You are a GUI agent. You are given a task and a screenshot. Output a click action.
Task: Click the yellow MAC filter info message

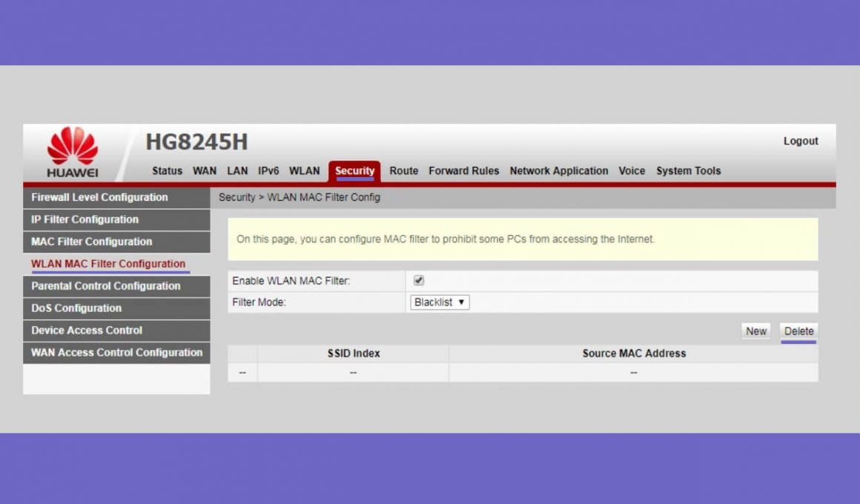point(523,239)
